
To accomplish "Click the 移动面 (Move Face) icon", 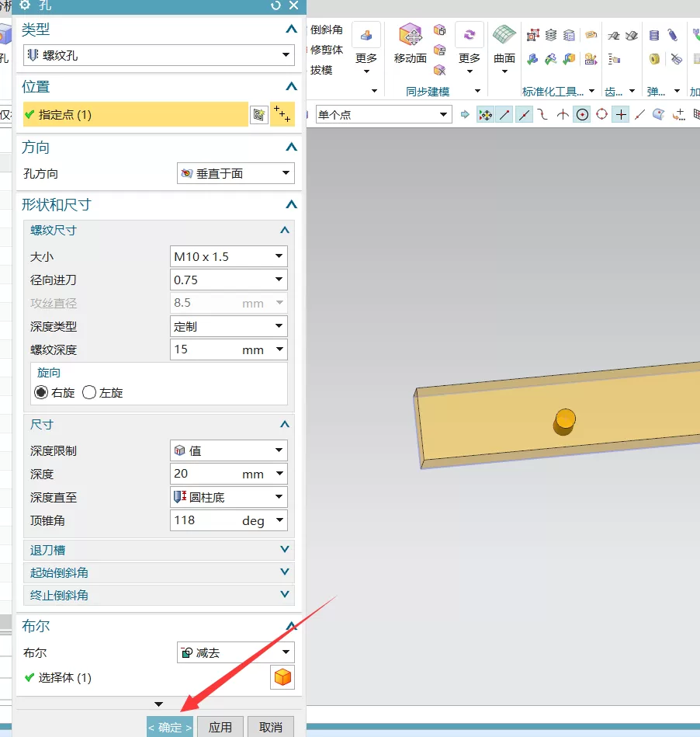I will coord(410,35).
